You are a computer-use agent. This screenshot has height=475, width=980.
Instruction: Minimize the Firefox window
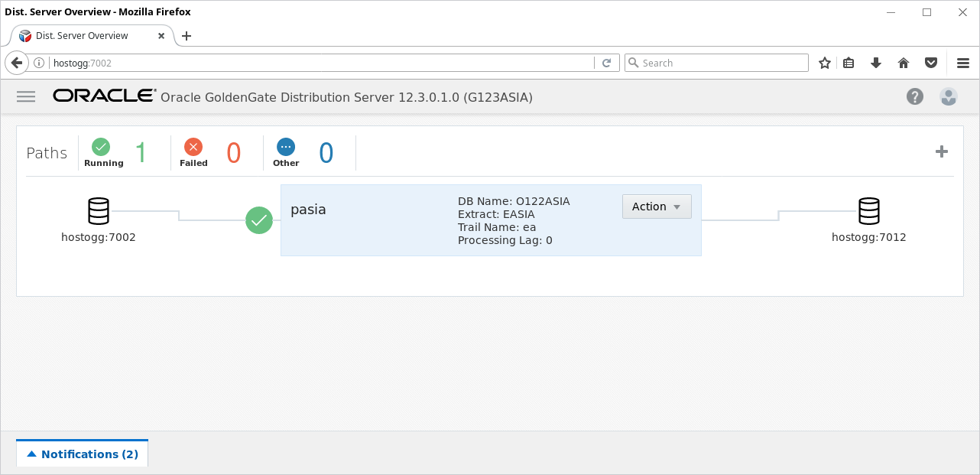click(x=890, y=12)
